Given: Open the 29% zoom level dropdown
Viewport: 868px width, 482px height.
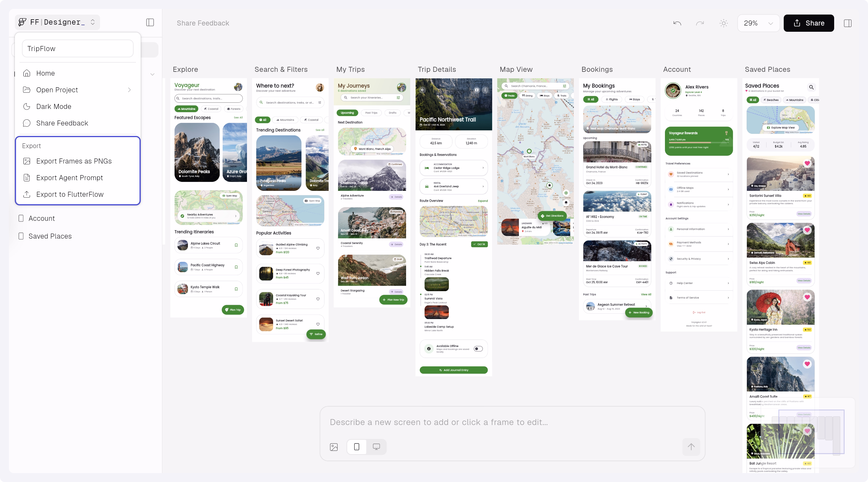Looking at the screenshot, I should tap(758, 23).
